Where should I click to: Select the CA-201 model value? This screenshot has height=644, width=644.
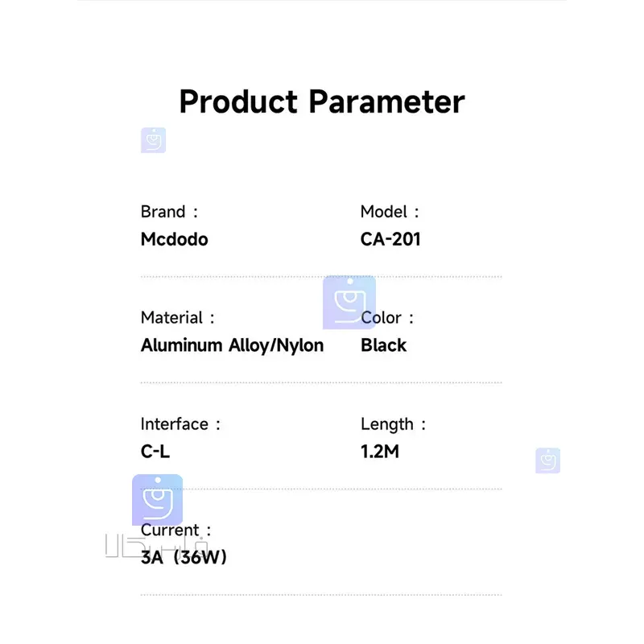coord(390,239)
